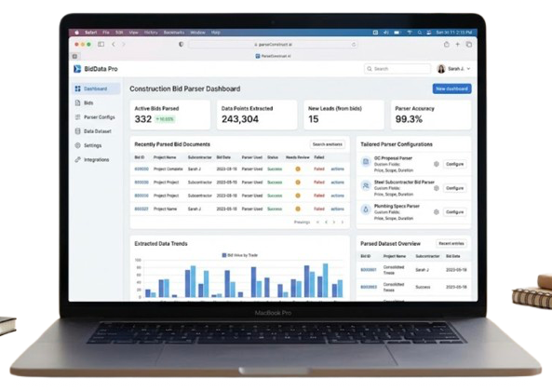Click the Data Points Extracted 243,304 value
This screenshot has width=552, height=392.
coord(240,119)
